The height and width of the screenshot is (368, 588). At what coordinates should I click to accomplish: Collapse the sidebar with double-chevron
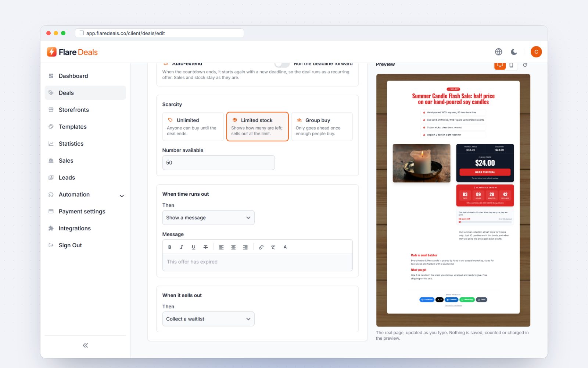click(x=85, y=345)
